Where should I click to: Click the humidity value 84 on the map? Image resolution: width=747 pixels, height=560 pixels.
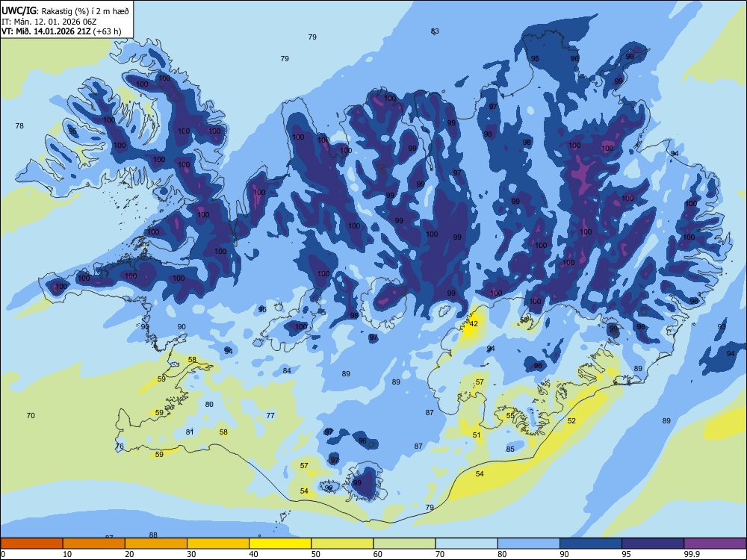point(287,370)
